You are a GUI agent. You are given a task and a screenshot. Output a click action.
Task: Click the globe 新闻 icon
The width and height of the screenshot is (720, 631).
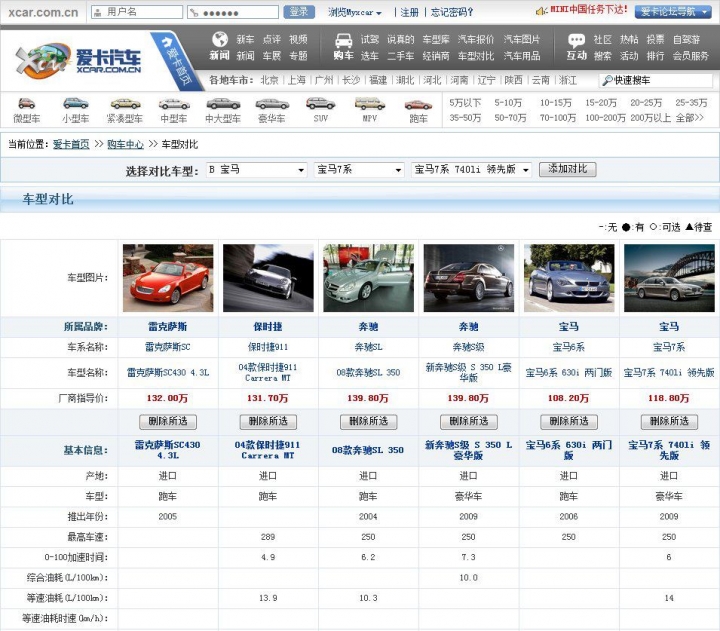(219, 39)
